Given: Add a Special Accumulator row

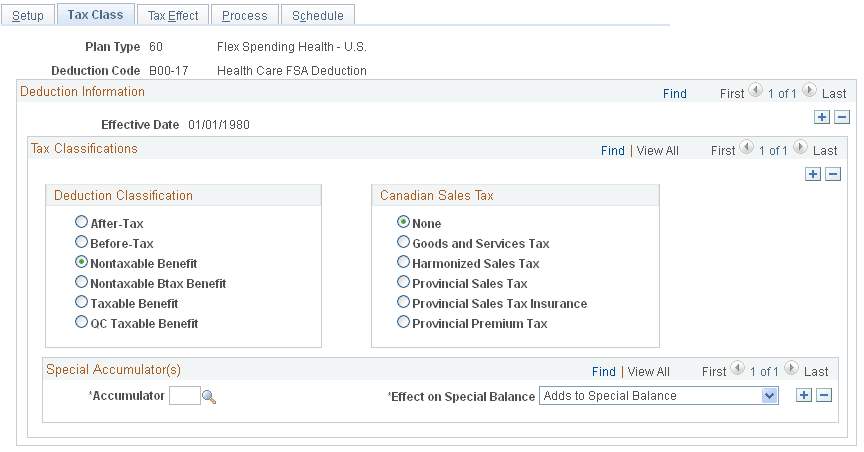Looking at the screenshot, I should [x=803, y=395].
